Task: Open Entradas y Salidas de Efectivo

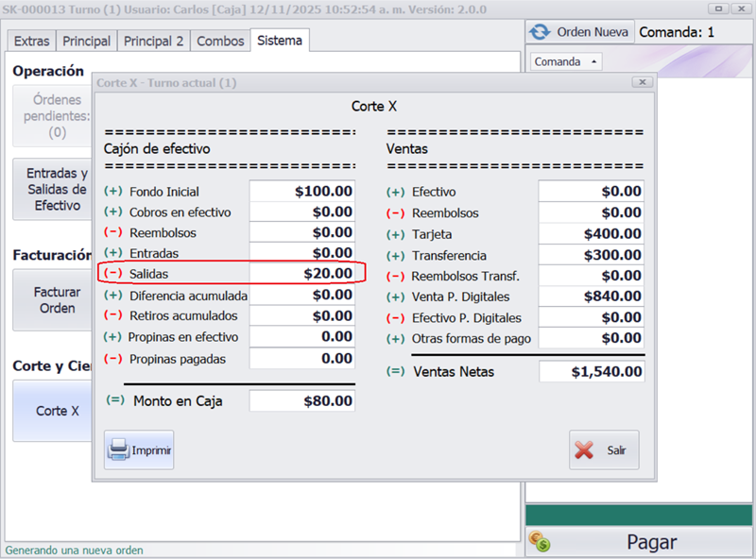Action: [x=55, y=189]
